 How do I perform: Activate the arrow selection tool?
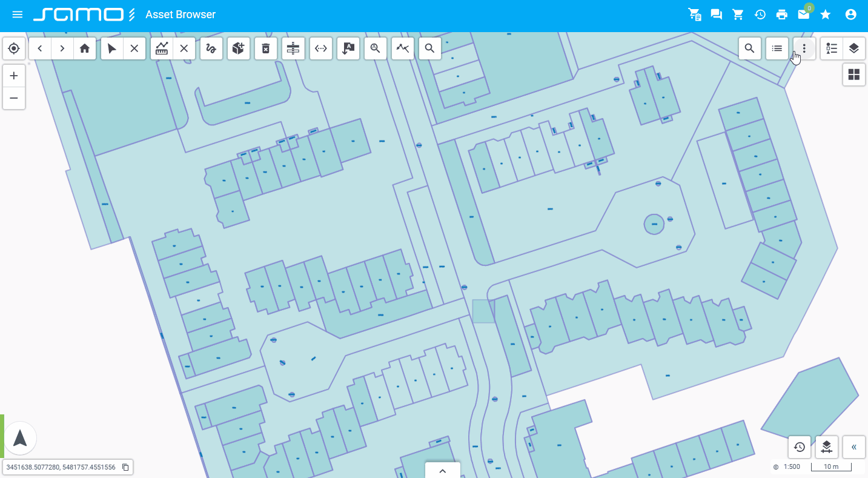pos(112,48)
